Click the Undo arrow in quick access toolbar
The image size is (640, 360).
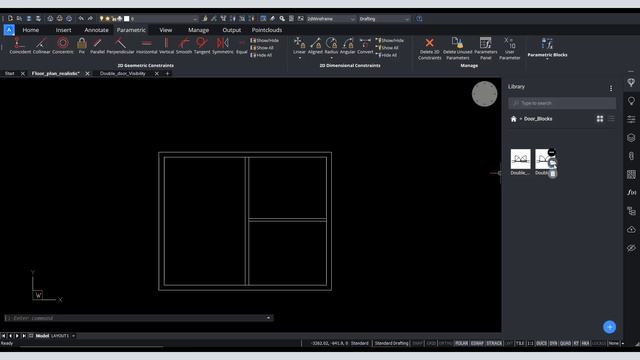tap(81, 19)
